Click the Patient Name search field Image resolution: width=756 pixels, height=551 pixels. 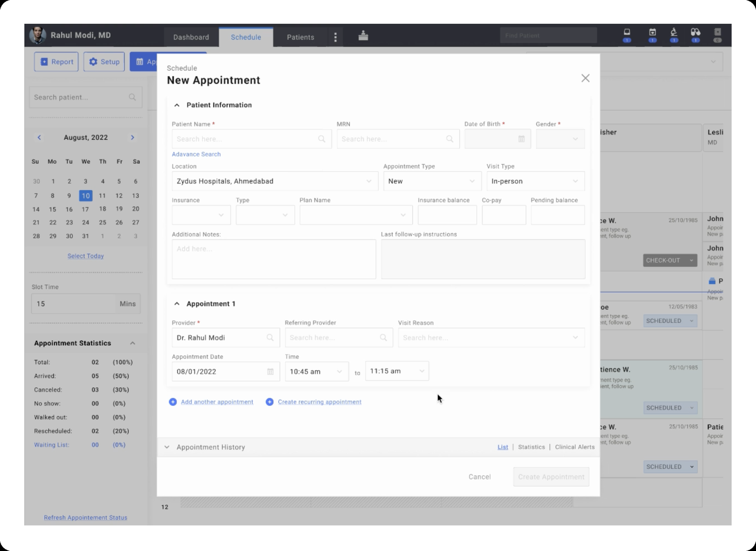251,139
